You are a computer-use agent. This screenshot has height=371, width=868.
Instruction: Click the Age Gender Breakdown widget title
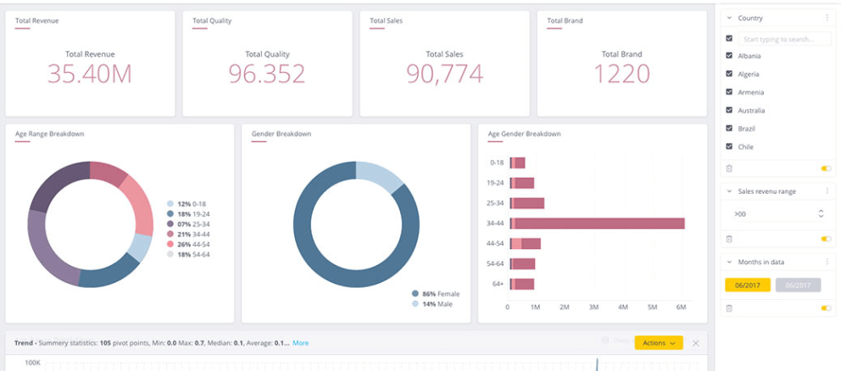(x=524, y=134)
